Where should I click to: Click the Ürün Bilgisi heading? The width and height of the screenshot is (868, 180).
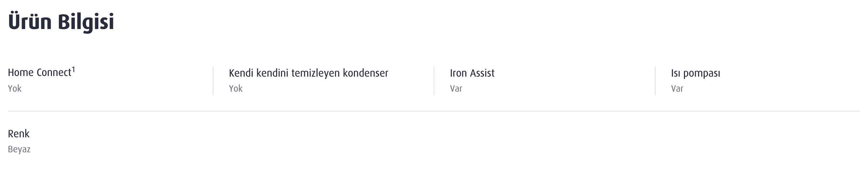click(61, 22)
